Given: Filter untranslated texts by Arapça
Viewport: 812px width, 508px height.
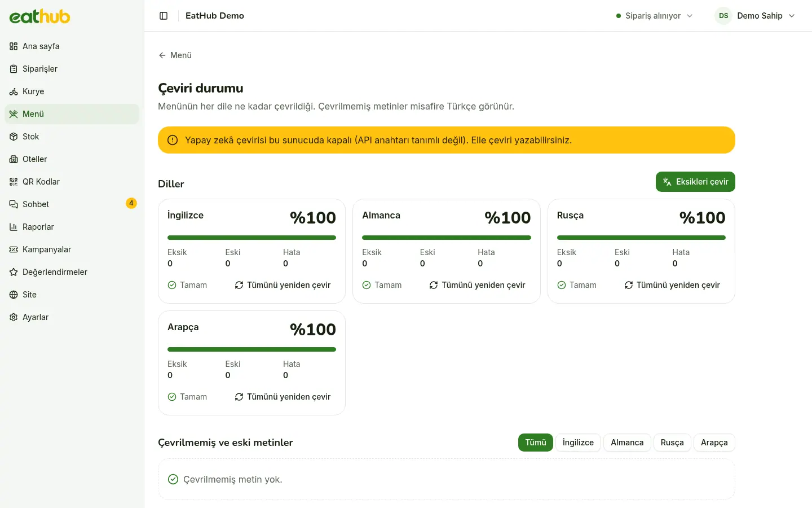Looking at the screenshot, I should (x=714, y=443).
